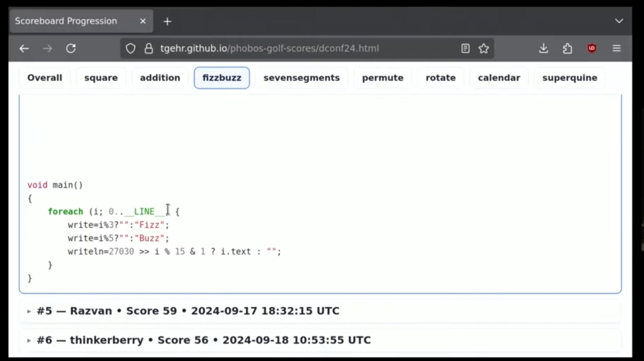Open the downloads panel
644x361 pixels.
pyautogui.click(x=543, y=48)
